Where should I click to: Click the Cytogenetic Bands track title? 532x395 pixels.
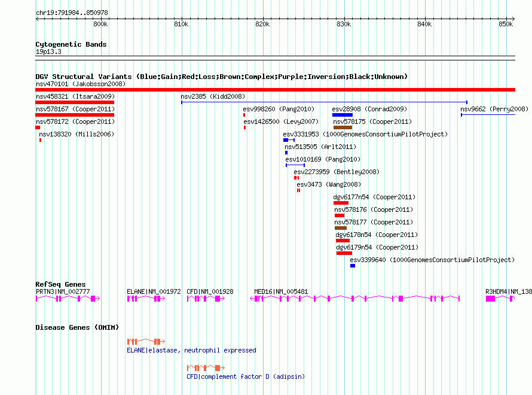click(71, 44)
